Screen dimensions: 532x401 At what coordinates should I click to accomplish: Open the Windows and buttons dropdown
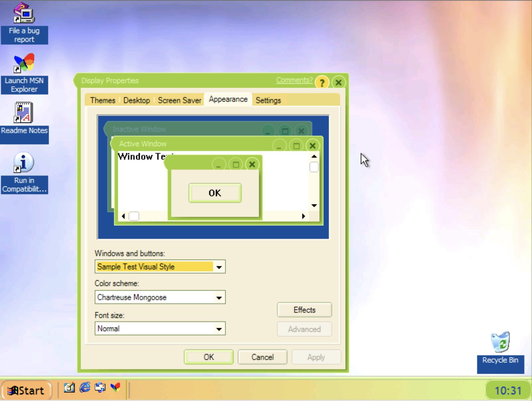point(220,267)
